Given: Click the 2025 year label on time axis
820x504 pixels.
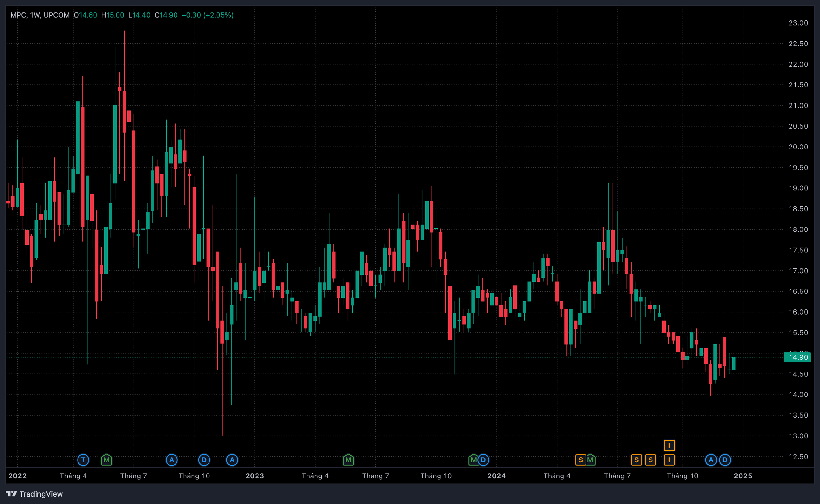Looking at the screenshot, I should (743, 476).
